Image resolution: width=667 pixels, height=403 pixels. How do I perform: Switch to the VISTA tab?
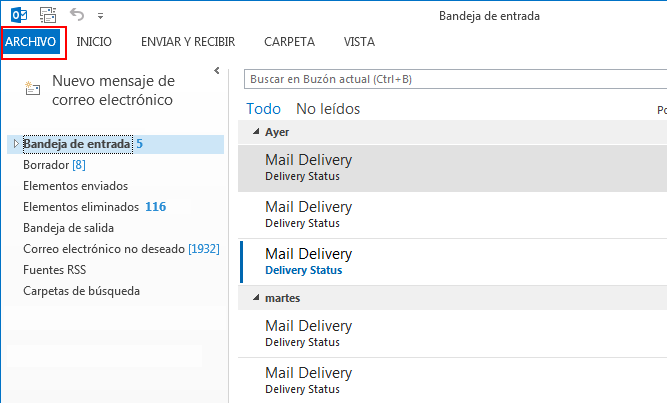coord(359,42)
